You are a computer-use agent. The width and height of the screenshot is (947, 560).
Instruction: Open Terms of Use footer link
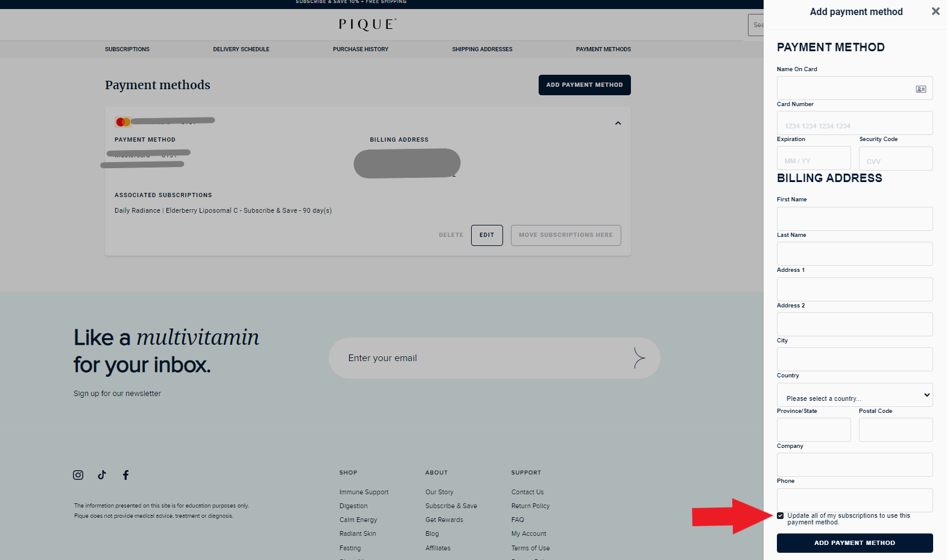click(x=531, y=549)
